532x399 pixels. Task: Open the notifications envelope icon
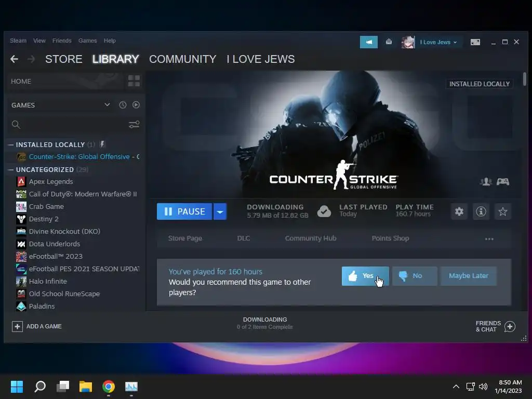tap(389, 42)
